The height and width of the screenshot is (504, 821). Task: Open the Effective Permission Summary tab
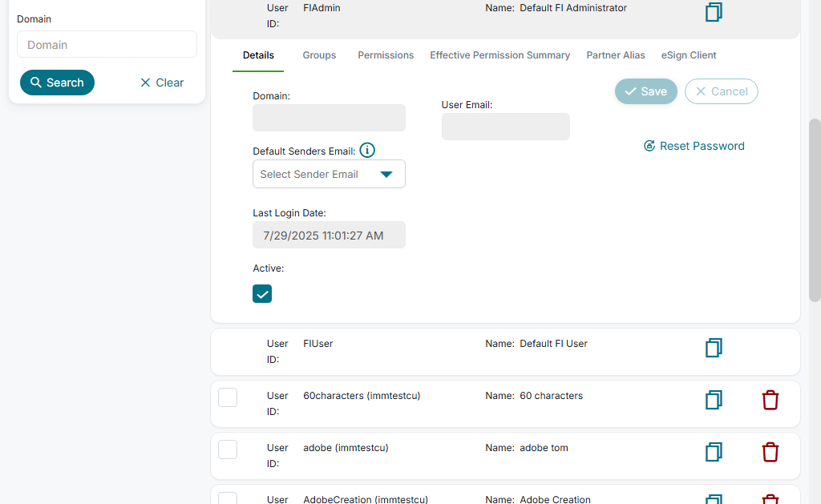tap(499, 55)
